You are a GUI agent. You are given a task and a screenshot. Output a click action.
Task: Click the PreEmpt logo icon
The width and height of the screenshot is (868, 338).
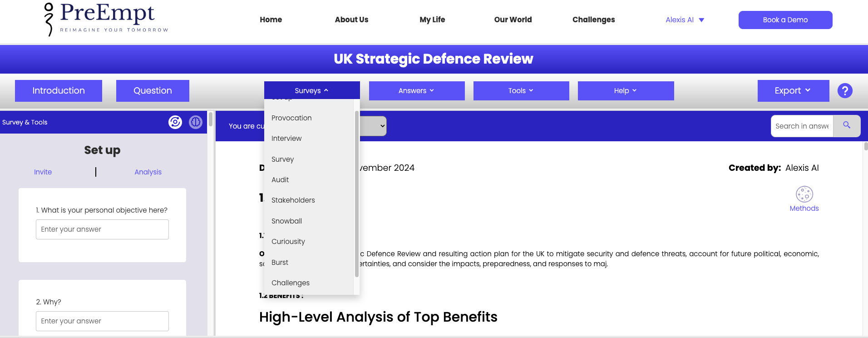tap(49, 19)
